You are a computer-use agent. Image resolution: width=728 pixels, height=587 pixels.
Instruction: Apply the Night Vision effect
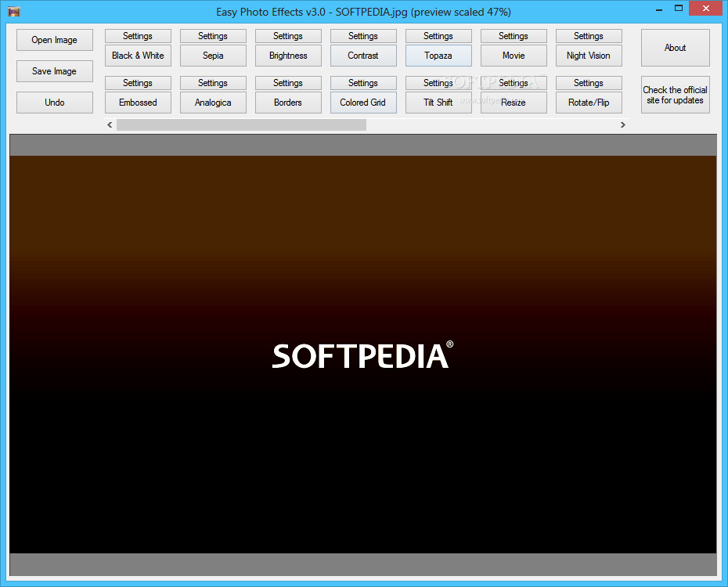point(589,56)
